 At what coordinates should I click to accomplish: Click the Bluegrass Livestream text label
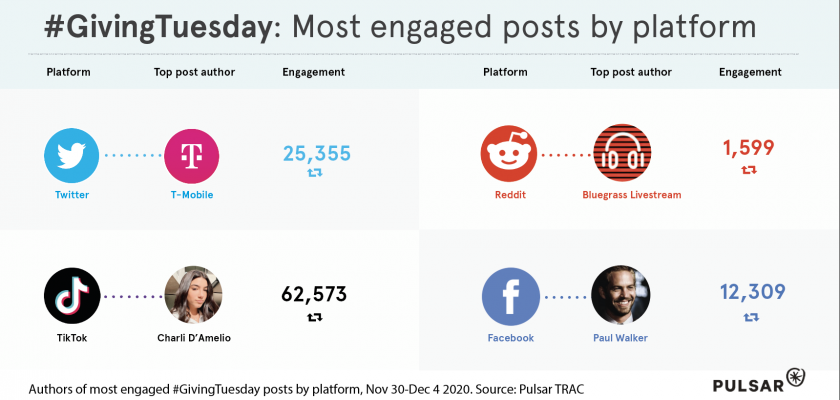click(631, 195)
